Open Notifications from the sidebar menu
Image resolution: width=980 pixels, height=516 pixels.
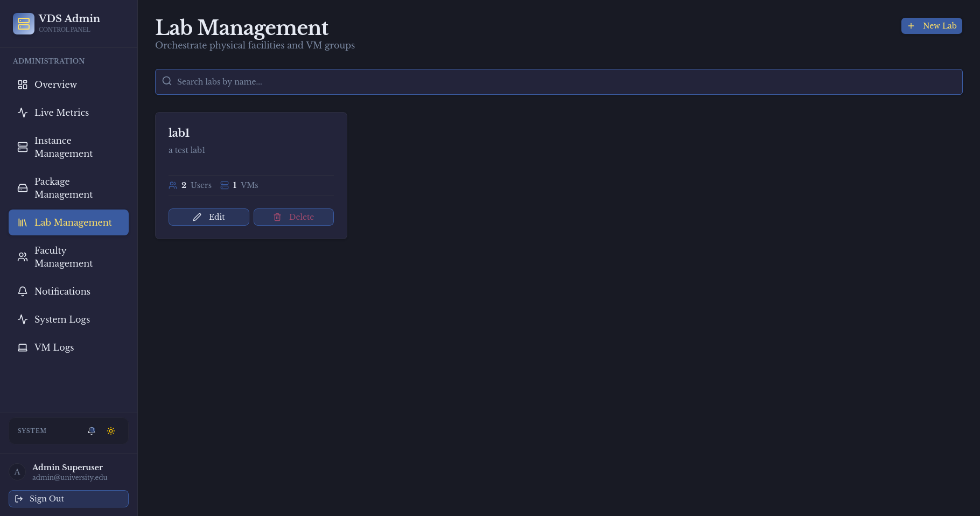point(68,291)
